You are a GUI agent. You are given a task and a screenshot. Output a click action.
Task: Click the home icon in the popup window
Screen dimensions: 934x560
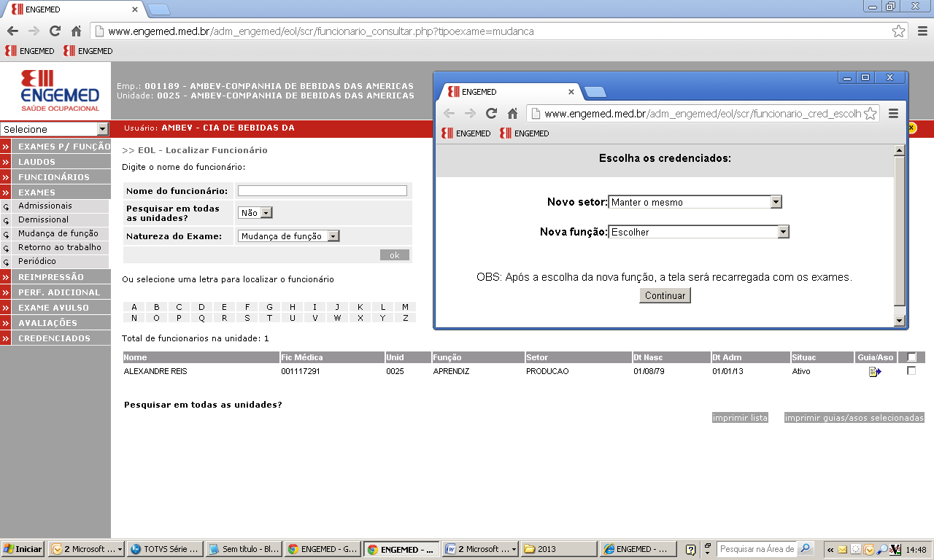pos(512,114)
